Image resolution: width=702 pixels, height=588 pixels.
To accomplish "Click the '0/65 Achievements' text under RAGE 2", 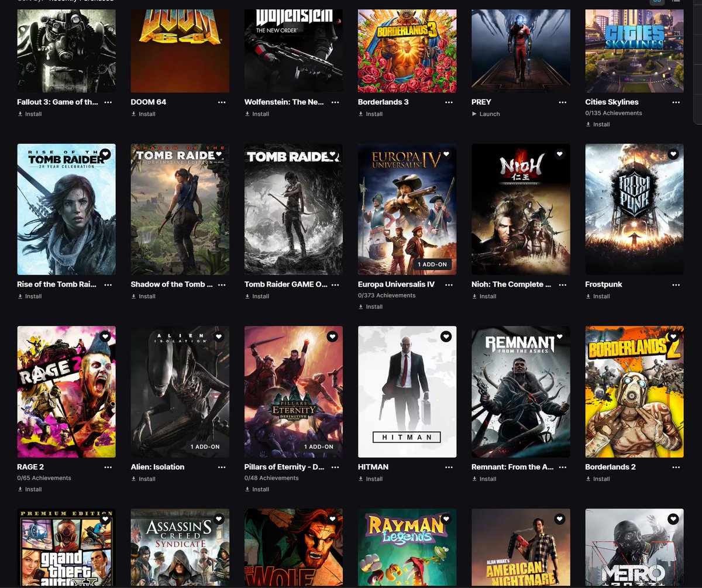I will (44, 479).
